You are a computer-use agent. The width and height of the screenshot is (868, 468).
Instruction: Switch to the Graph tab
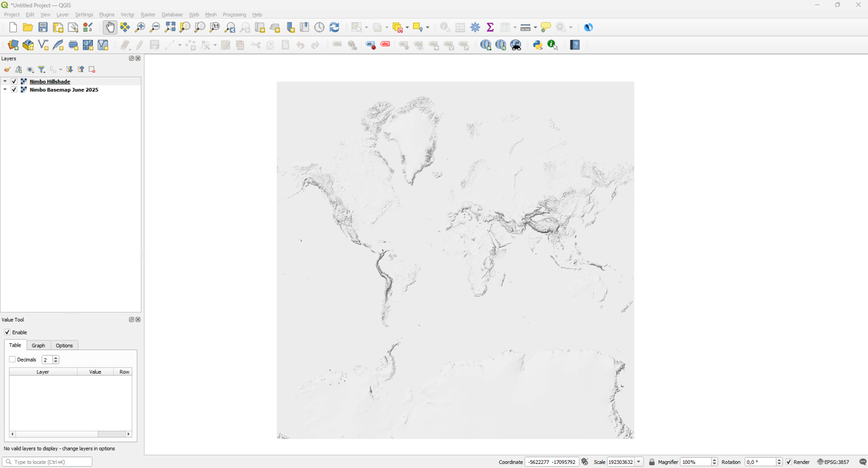tap(39, 345)
